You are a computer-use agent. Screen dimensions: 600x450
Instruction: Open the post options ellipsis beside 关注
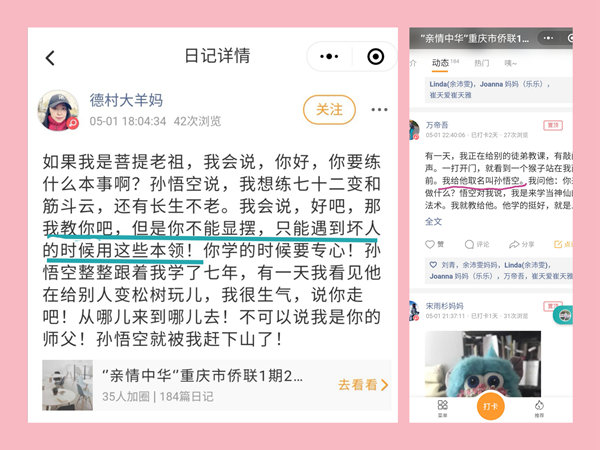(x=379, y=110)
